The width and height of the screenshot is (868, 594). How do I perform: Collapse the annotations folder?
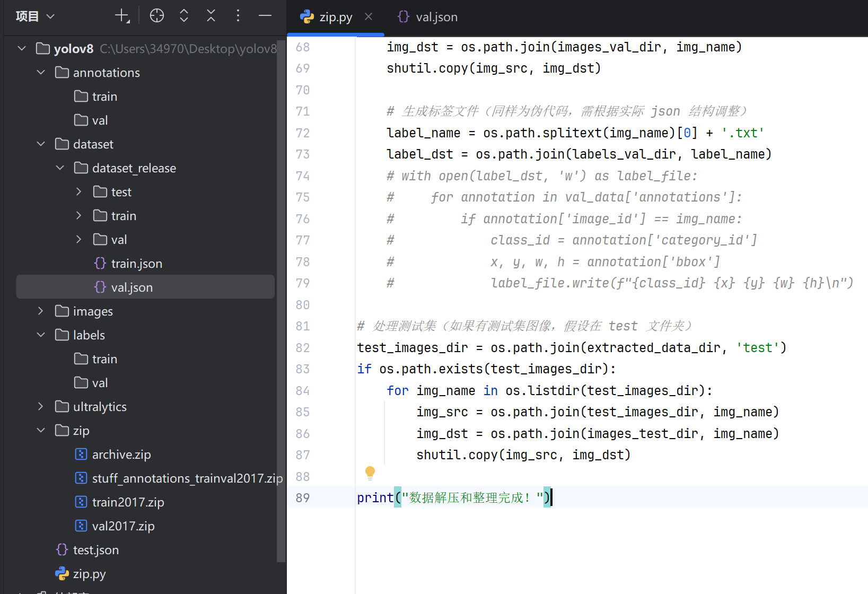(41, 73)
